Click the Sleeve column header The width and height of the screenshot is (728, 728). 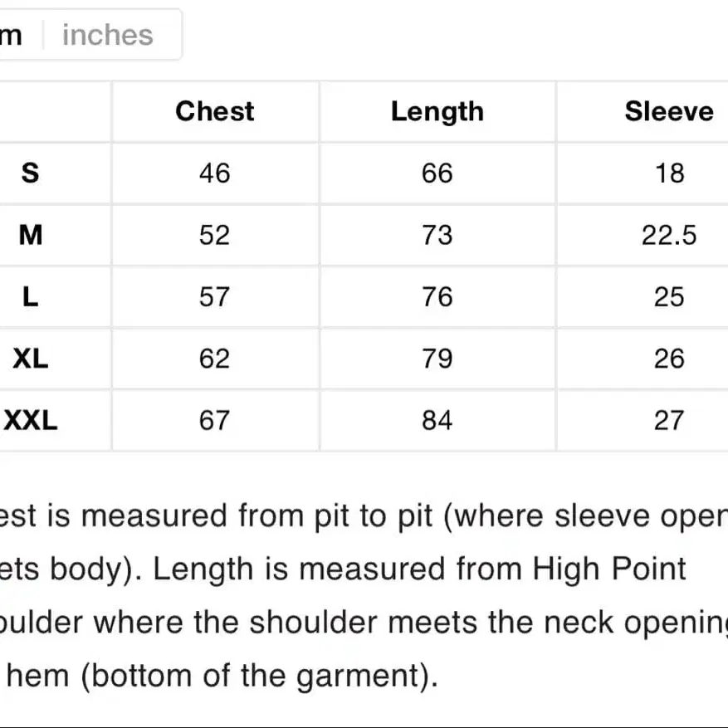tap(669, 111)
